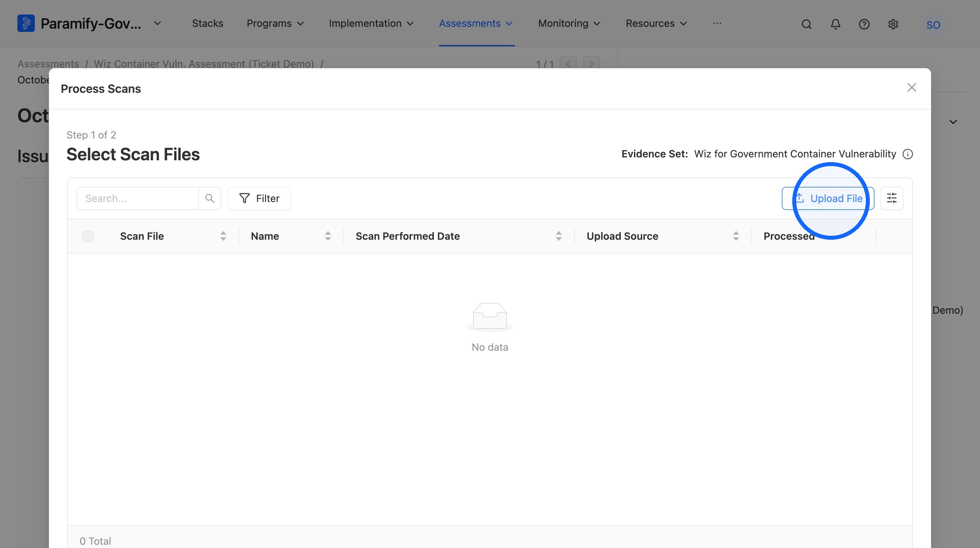Open the global search magnifier icon
980x548 pixels.
point(806,24)
